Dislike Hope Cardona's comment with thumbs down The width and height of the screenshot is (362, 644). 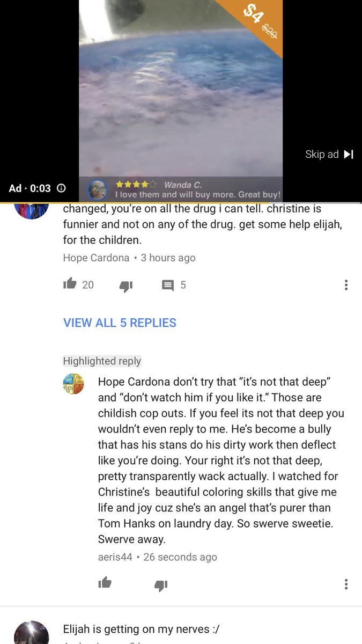point(126,286)
